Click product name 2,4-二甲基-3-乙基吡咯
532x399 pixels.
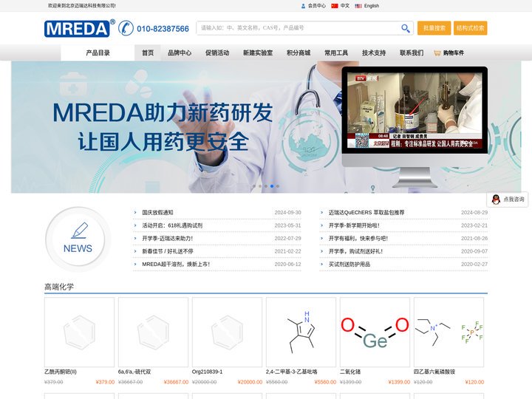pyautogui.click(x=291, y=372)
